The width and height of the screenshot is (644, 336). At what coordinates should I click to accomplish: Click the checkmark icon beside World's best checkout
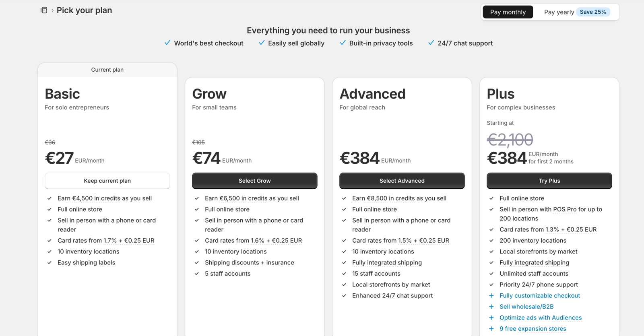[x=167, y=43]
